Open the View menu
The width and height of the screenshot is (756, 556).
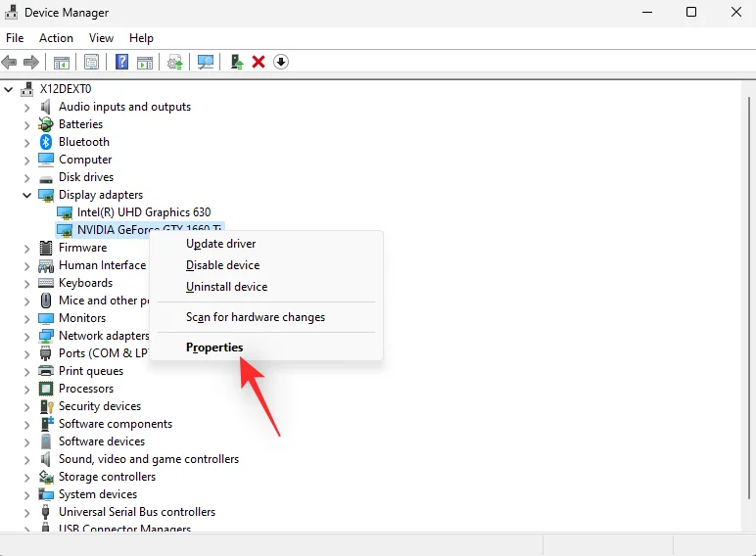(x=101, y=38)
